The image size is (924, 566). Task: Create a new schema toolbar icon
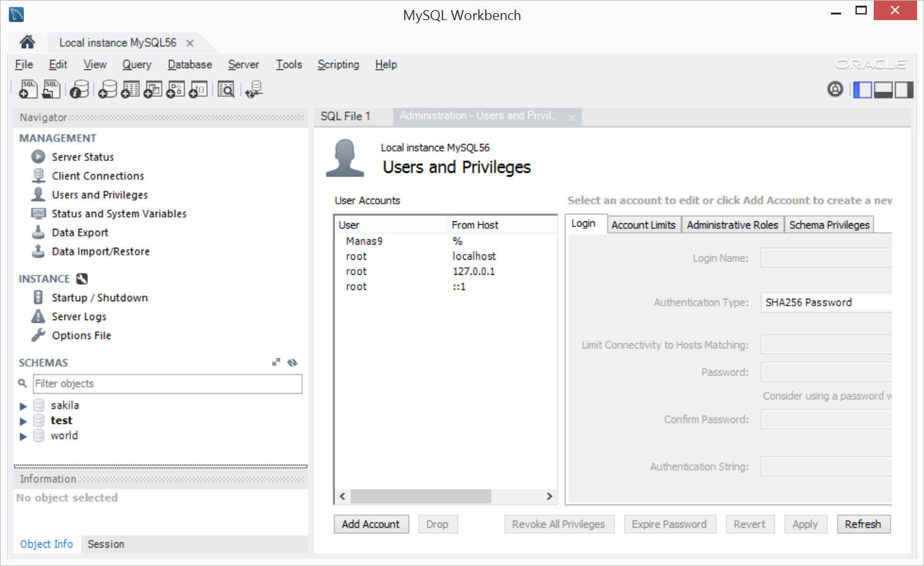pyautogui.click(x=107, y=89)
